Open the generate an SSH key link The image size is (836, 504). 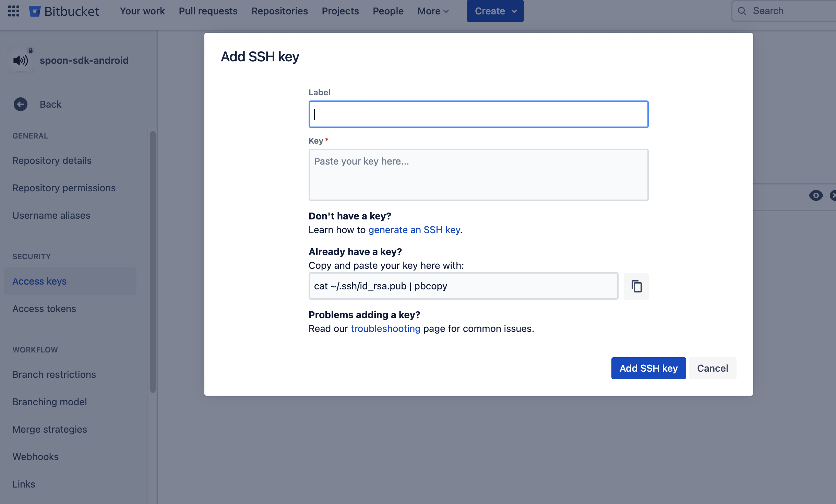click(x=414, y=230)
